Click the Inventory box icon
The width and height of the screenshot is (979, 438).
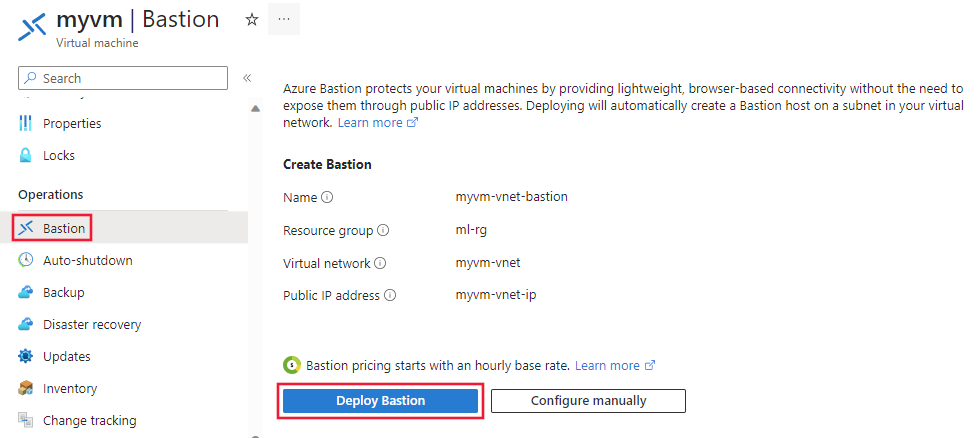pyautogui.click(x=26, y=389)
